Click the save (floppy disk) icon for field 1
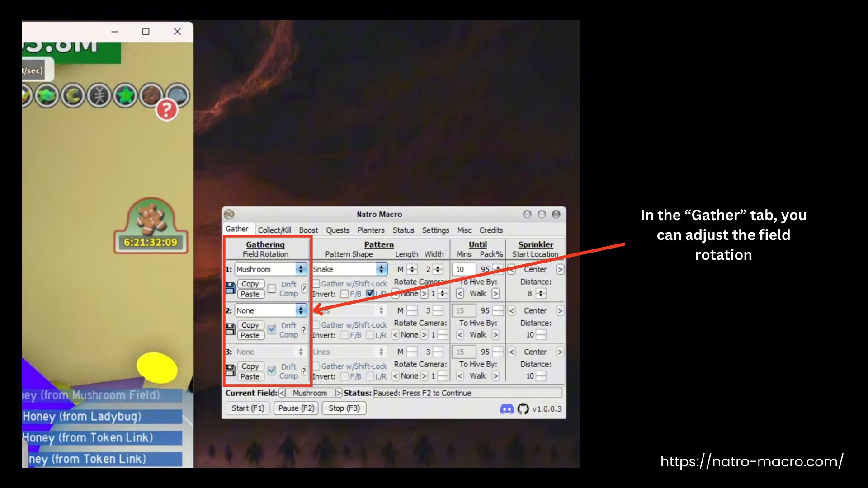868x488 pixels. tap(231, 289)
